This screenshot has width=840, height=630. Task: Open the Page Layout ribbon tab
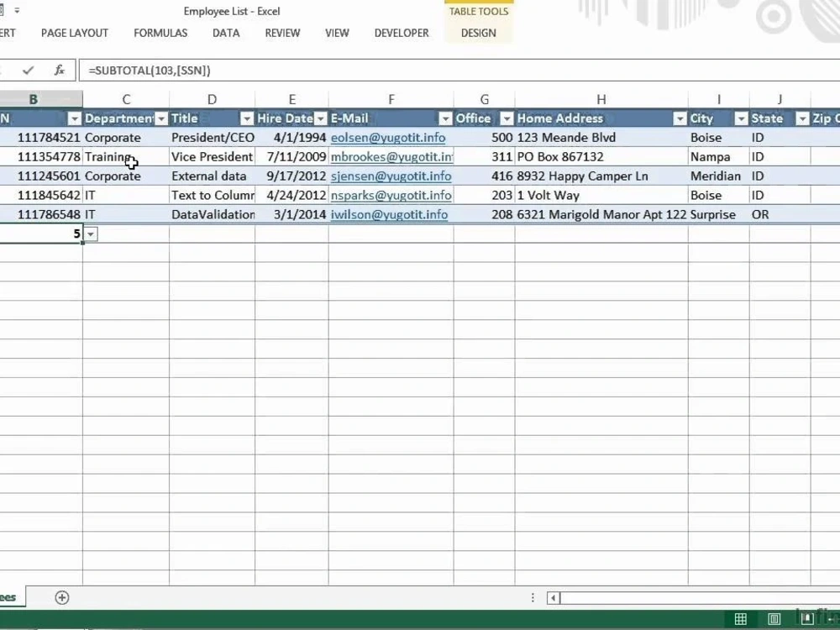pos(75,33)
